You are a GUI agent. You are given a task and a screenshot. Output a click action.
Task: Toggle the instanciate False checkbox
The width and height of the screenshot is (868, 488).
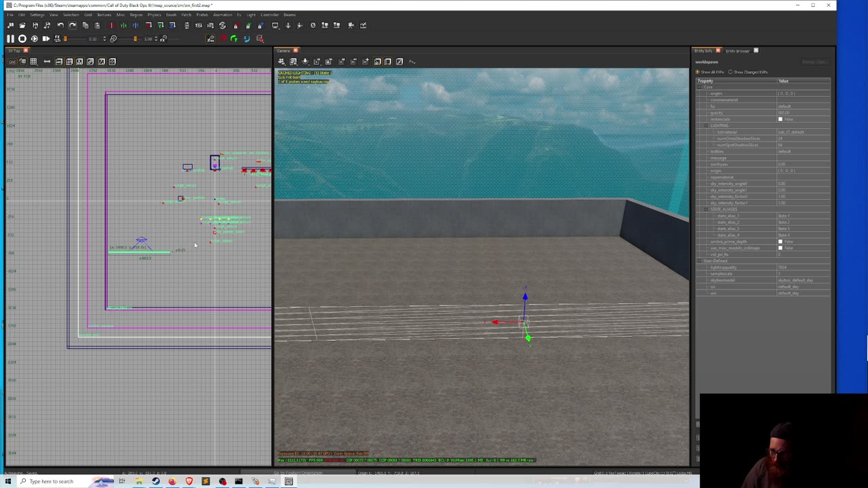(x=781, y=119)
